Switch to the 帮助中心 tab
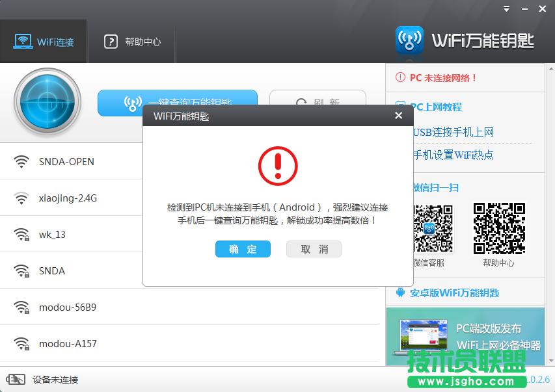 132,40
